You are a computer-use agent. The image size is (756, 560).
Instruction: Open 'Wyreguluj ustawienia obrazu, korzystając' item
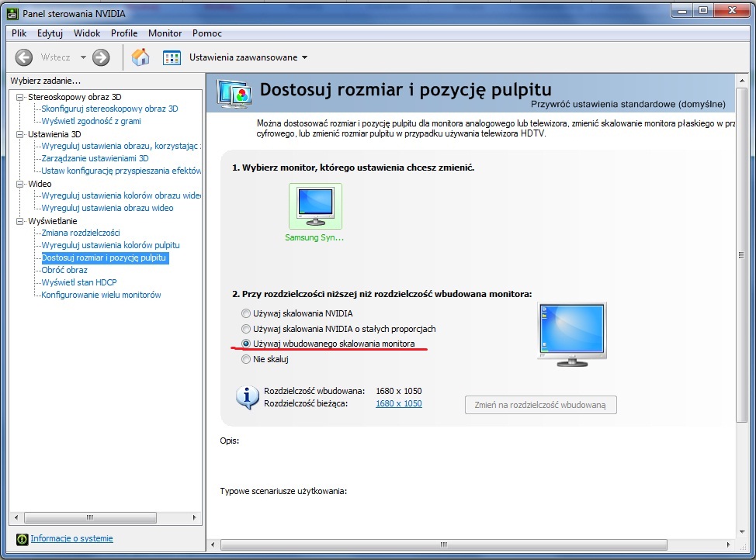coord(121,146)
